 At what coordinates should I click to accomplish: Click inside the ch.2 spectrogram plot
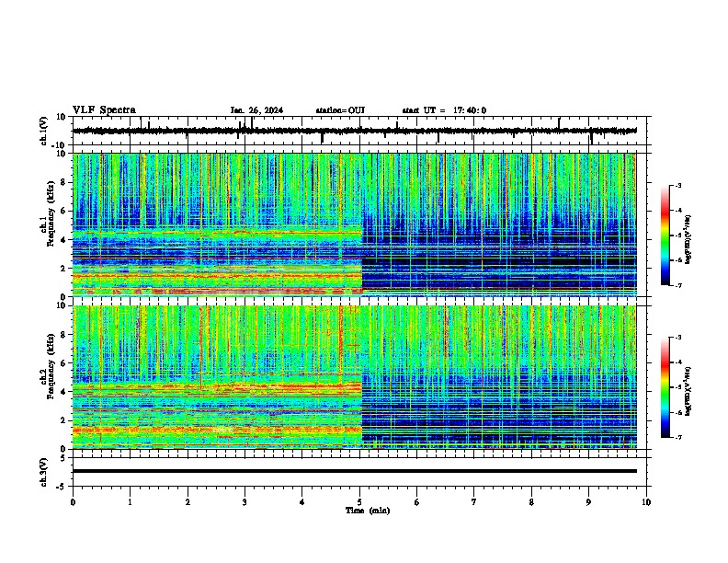[x=355, y=377]
